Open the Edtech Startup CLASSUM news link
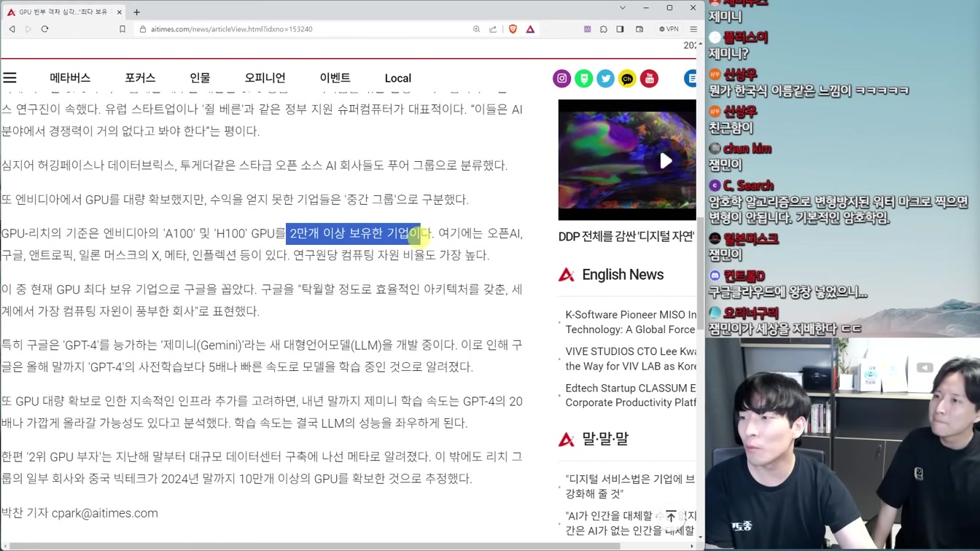Viewport: 980px width, 551px height. tap(631, 395)
